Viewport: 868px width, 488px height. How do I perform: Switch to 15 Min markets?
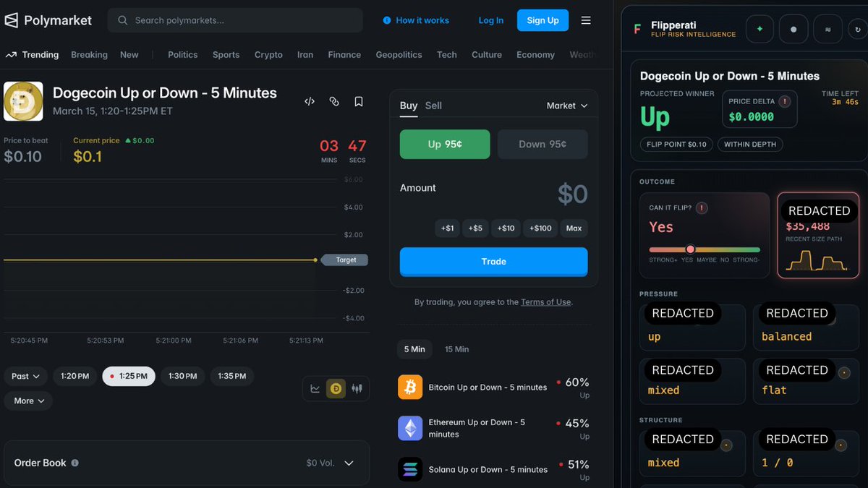[456, 349]
